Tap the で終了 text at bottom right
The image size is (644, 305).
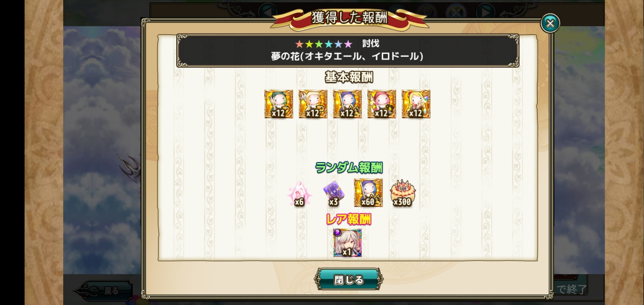(x=572, y=289)
